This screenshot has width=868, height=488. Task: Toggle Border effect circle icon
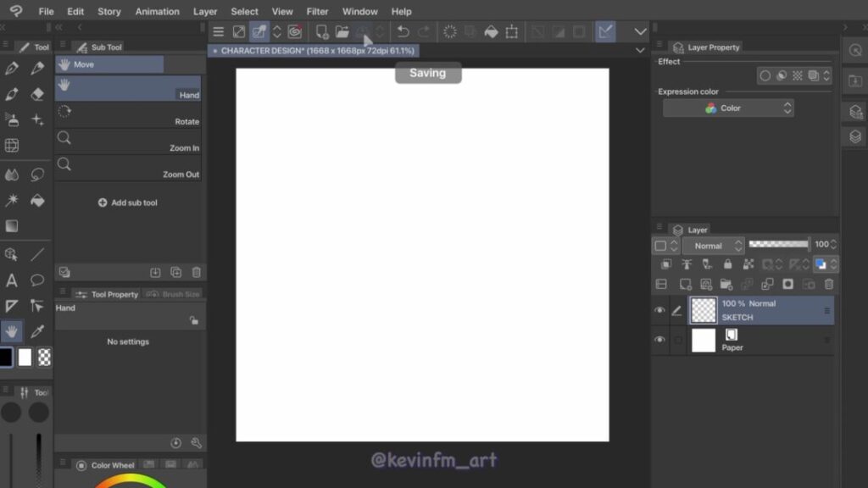(765, 75)
